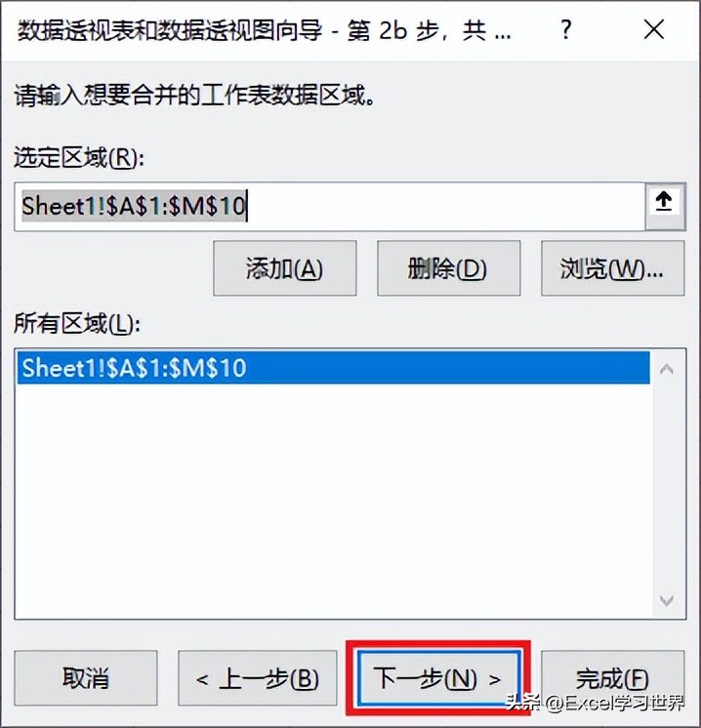Click 完成(F) to finish the wizard
This screenshot has height=728, width=701.
pyautogui.click(x=613, y=678)
